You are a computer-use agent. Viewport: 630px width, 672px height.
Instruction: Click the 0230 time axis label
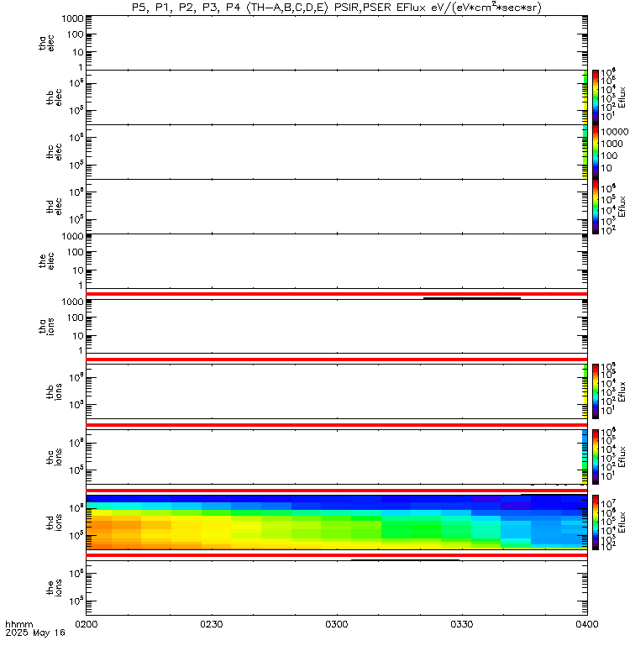(212, 624)
